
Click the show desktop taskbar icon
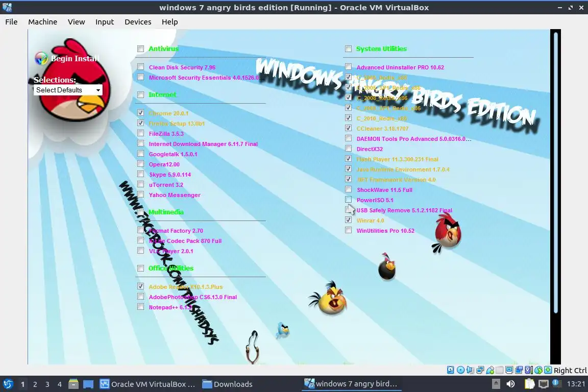(x=88, y=384)
